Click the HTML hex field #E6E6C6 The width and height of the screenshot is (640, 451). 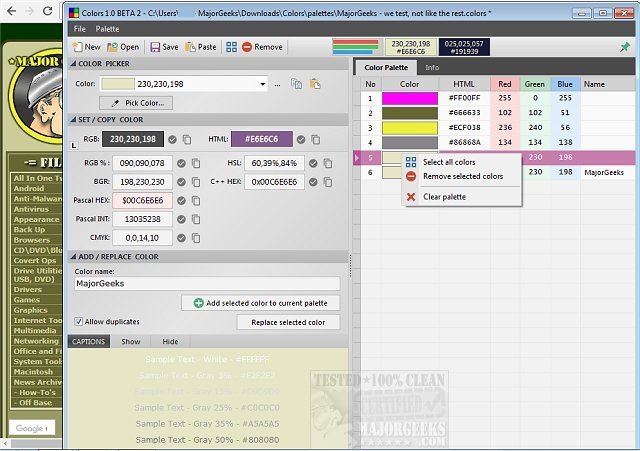(262, 139)
